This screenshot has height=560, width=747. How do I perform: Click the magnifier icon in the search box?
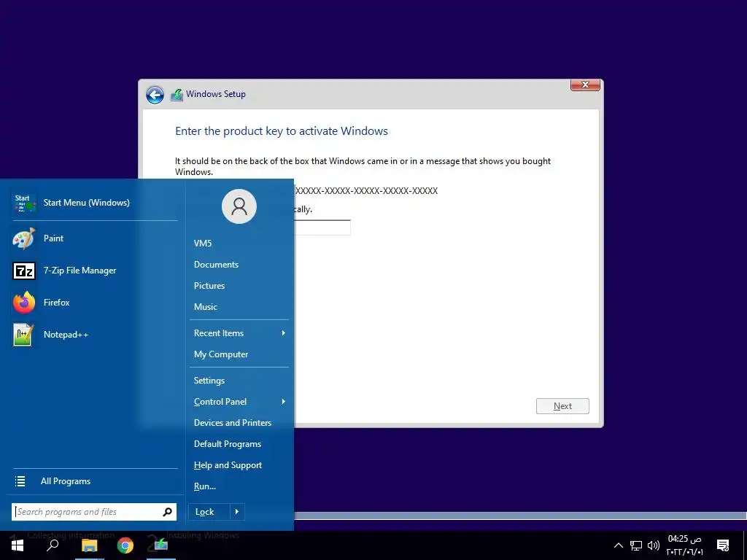pyautogui.click(x=167, y=512)
